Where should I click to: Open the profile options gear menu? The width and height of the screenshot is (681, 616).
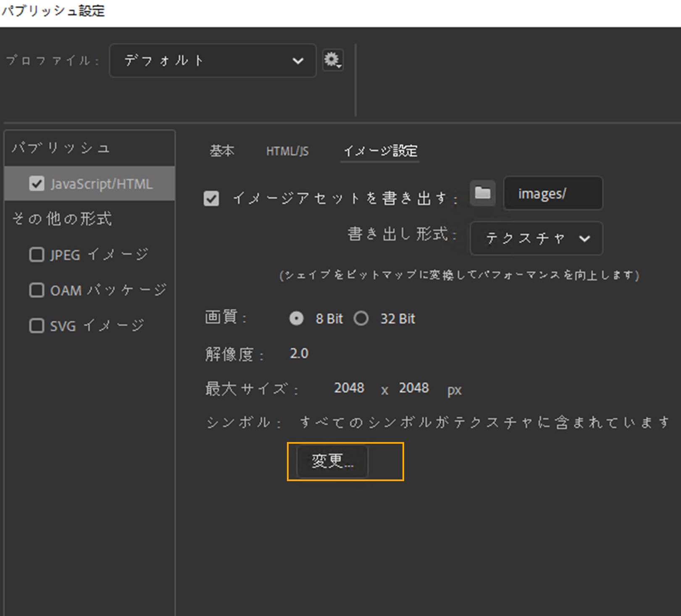(x=333, y=60)
